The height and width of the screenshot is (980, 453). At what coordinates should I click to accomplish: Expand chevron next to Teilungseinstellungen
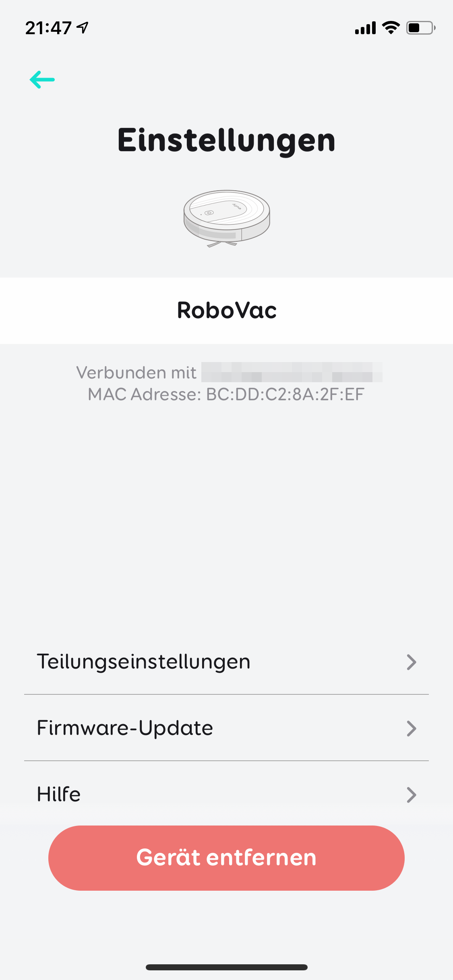[x=411, y=662]
